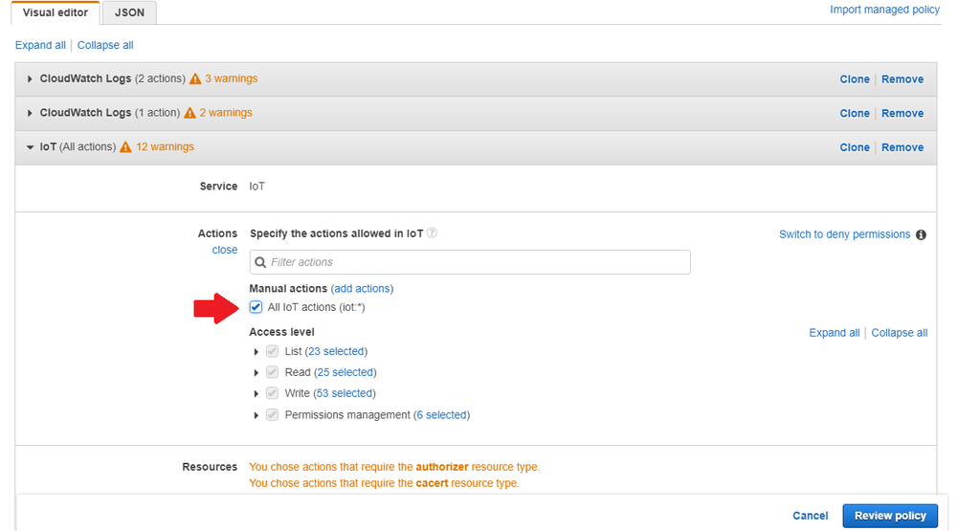Image resolution: width=980 pixels, height=531 pixels.
Task: Click warning icon on second CloudWatch Logs row
Action: tap(189, 113)
